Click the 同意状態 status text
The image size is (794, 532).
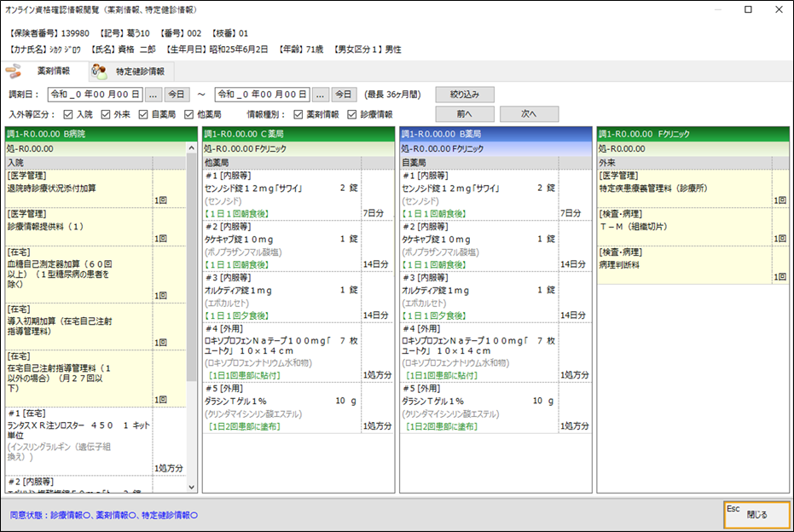(104, 515)
